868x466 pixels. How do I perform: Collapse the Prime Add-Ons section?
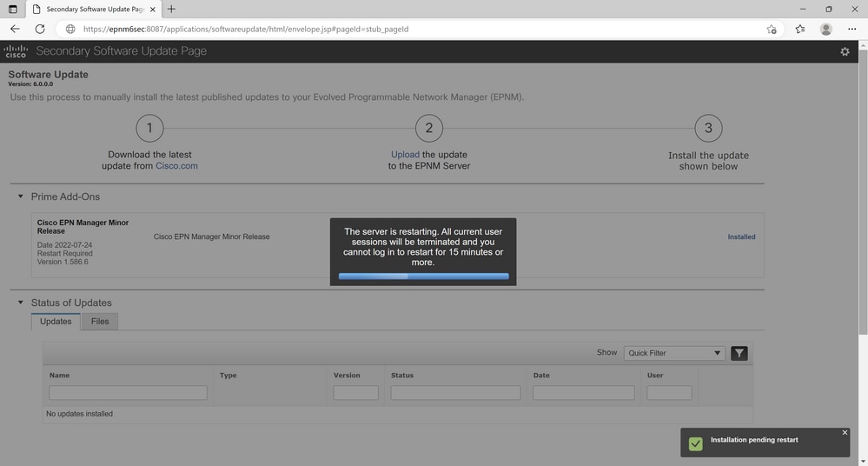click(21, 196)
